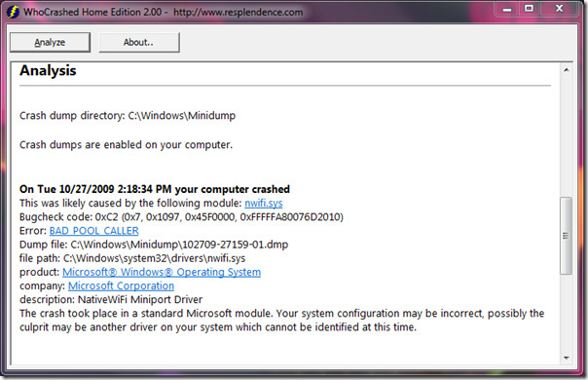The height and width of the screenshot is (380, 588).
Task: Open the nwifi.sys module link
Action: (x=264, y=203)
